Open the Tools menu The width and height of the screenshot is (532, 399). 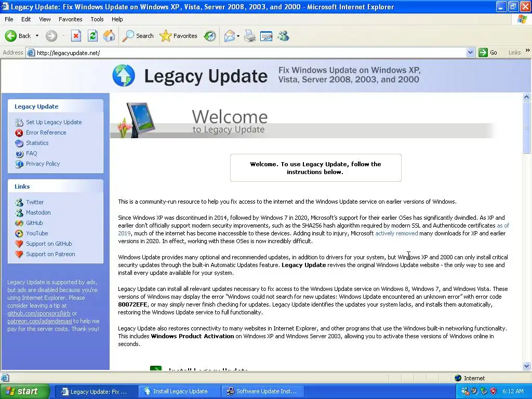pos(97,19)
